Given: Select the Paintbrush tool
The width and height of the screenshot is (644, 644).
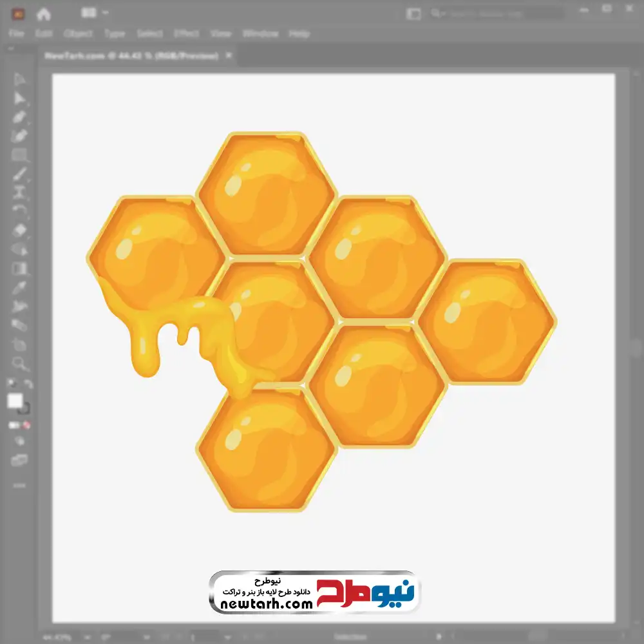Looking at the screenshot, I should click(x=20, y=174).
